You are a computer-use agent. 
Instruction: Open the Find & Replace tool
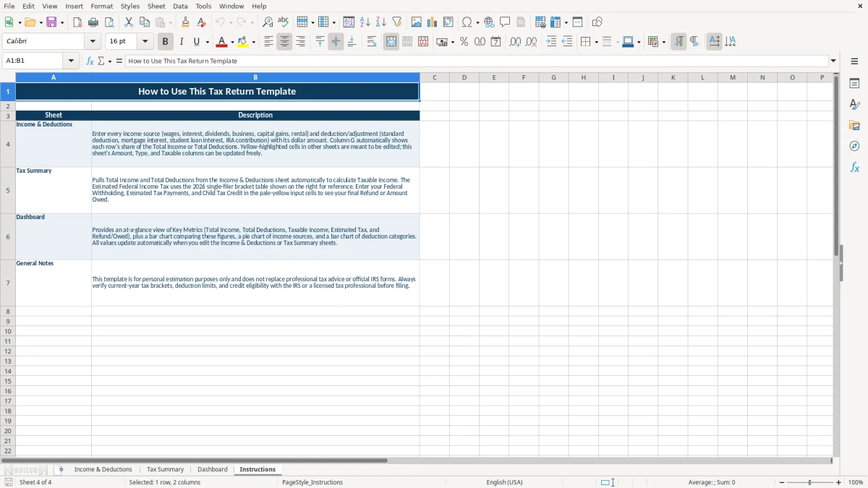point(268,22)
